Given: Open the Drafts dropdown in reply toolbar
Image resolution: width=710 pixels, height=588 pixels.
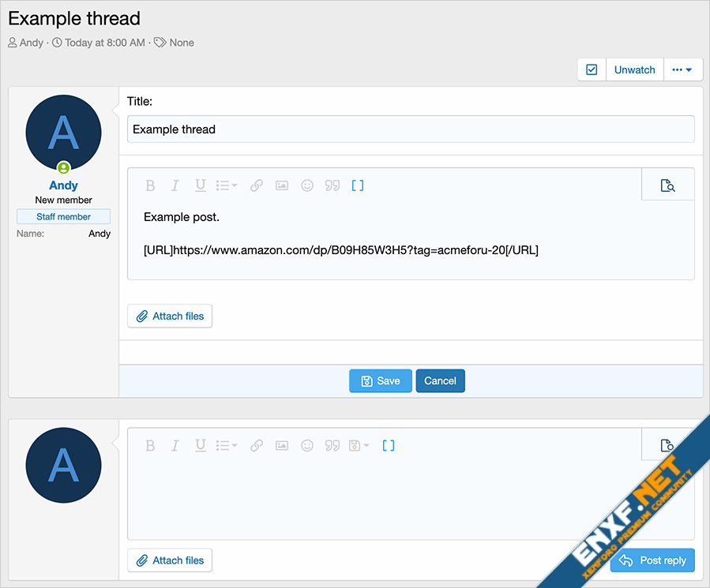Looking at the screenshot, I should [359, 445].
